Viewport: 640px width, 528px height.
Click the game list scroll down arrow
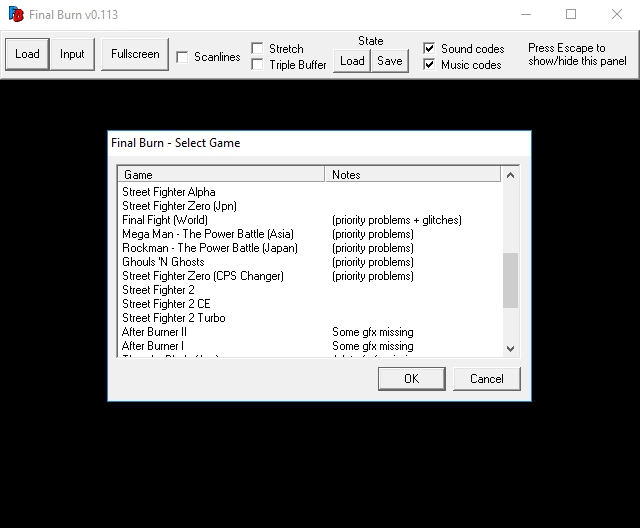510,348
